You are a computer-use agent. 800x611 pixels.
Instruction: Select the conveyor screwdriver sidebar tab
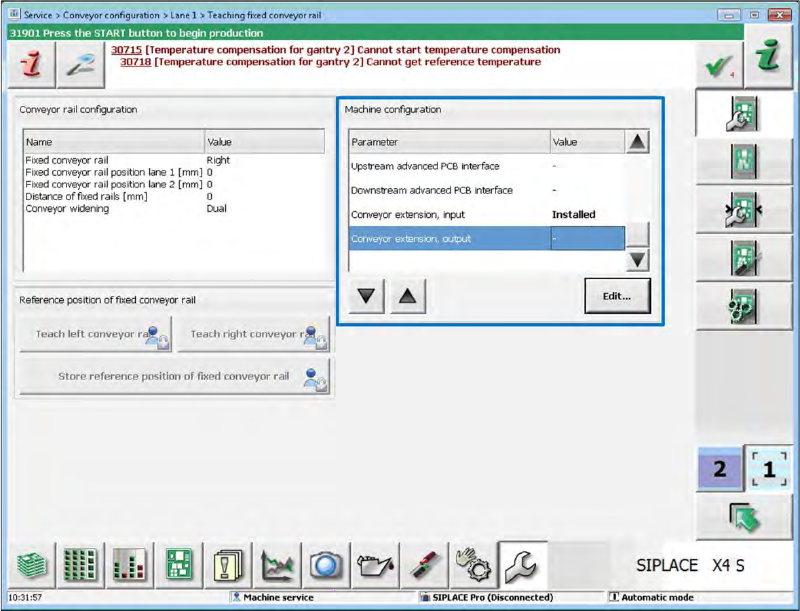pos(744,258)
